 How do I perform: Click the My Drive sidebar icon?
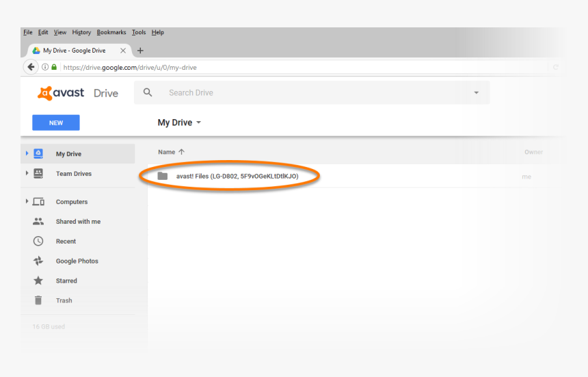(38, 153)
